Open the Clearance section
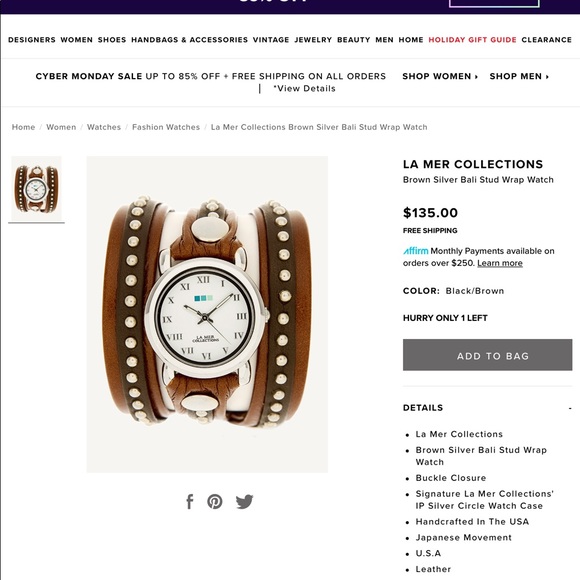 coord(546,40)
